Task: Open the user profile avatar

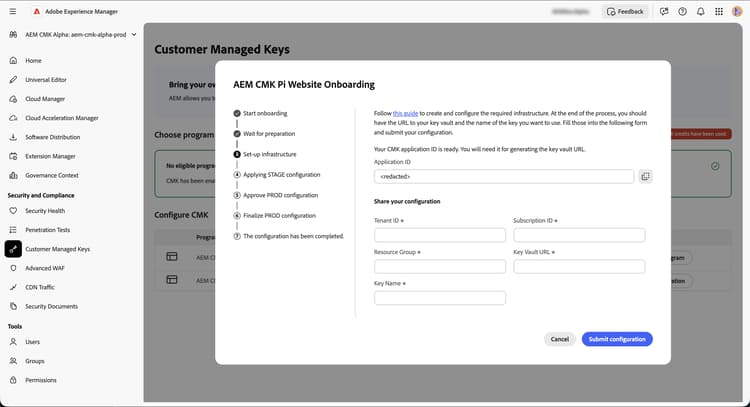Action: pos(737,11)
